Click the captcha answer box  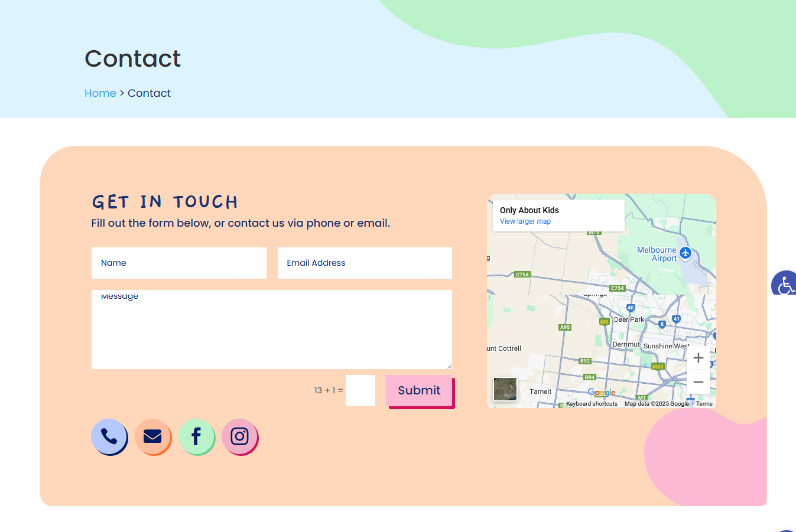360,390
